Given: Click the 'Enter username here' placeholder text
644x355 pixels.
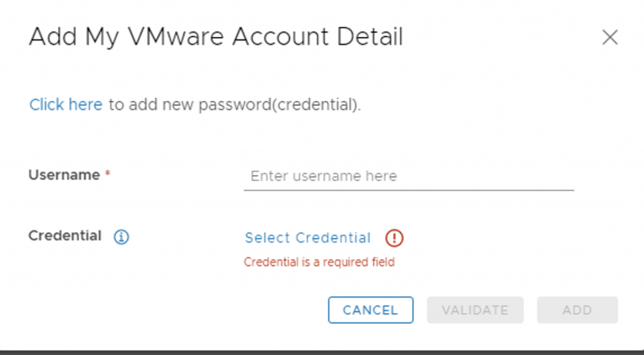Looking at the screenshot, I should pyautogui.click(x=323, y=176).
